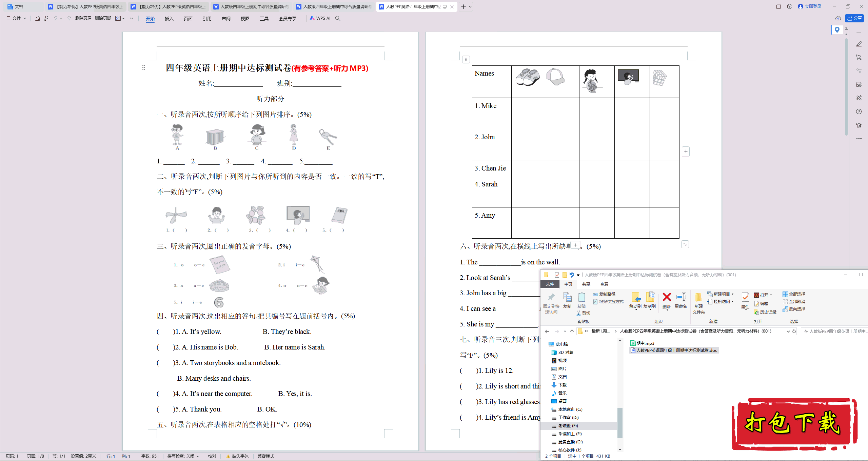This screenshot has height=461, width=868.
Task: Click Explorer back navigation arrow
Action: tap(547, 331)
